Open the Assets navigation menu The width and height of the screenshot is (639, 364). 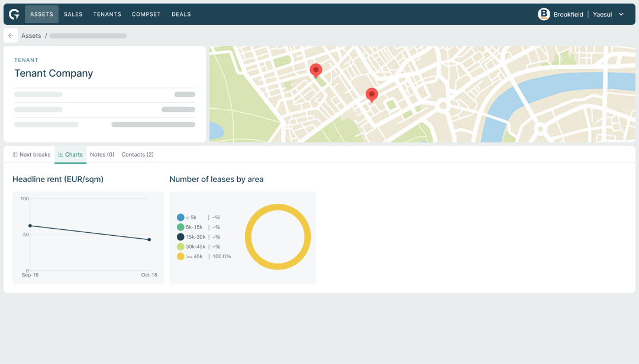pyautogui.click(x=41, y=14)
